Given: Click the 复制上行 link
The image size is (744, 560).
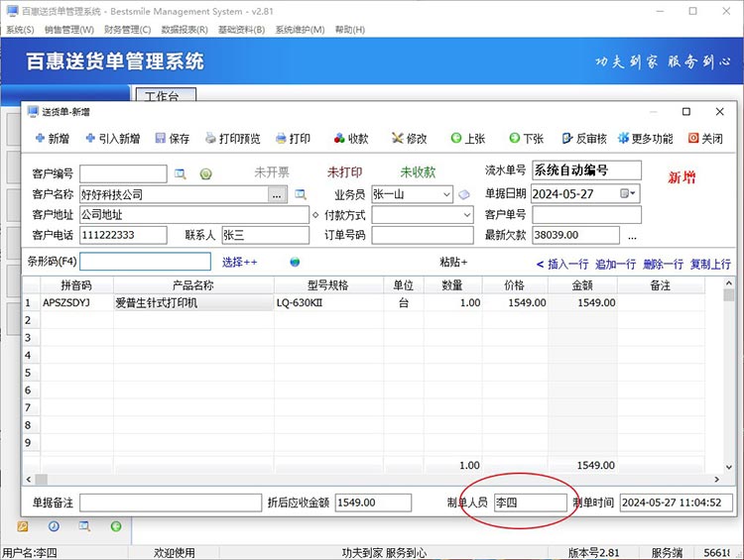Looking at the screenshot, I should pos(710,264).
